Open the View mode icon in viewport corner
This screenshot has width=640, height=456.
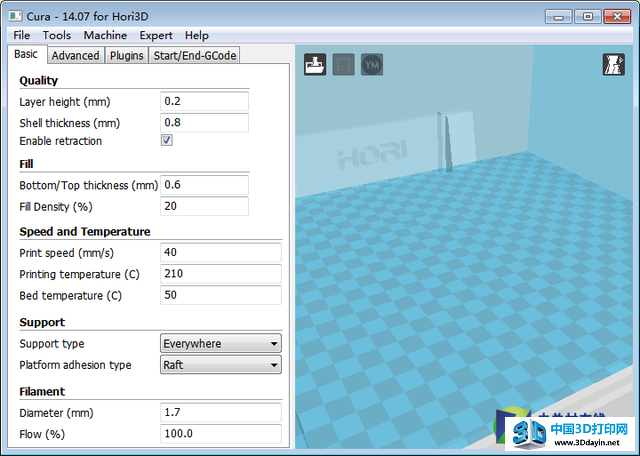coord(613,65)
